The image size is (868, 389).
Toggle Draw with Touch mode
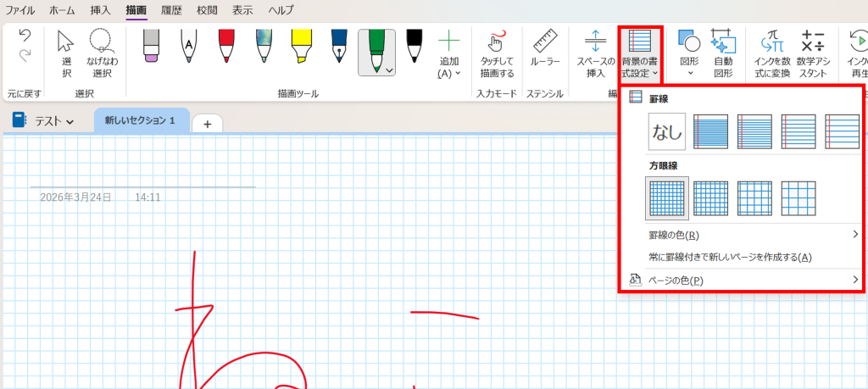pyautogui.click(x=497, y=53)
